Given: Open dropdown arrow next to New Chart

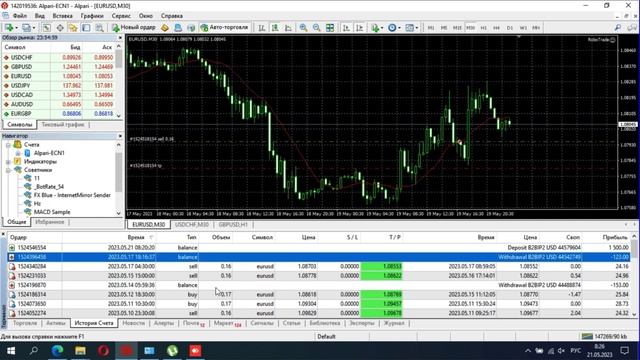Looking at the screenshot, I should [16, 28].
